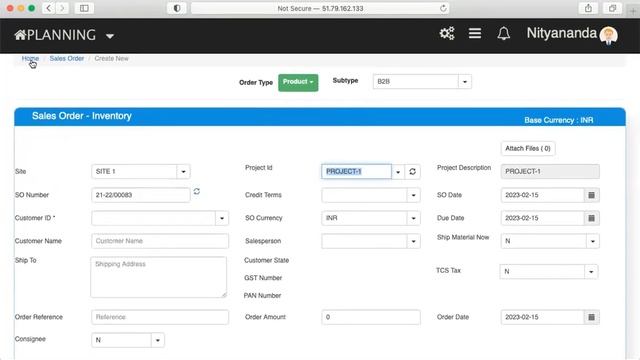Click Nityananda's user avatar
Image resolution: width=640 pixels, height=360 pixels.
coord(608,36)
